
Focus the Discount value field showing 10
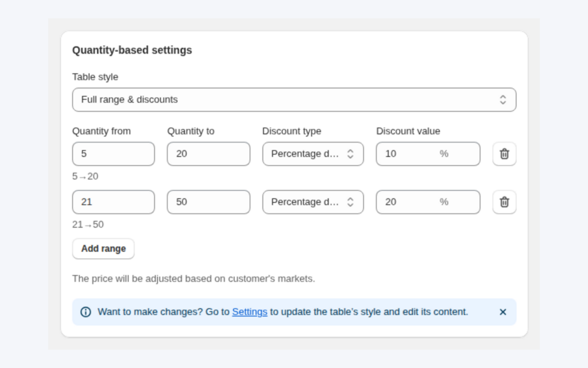[428, 154]
